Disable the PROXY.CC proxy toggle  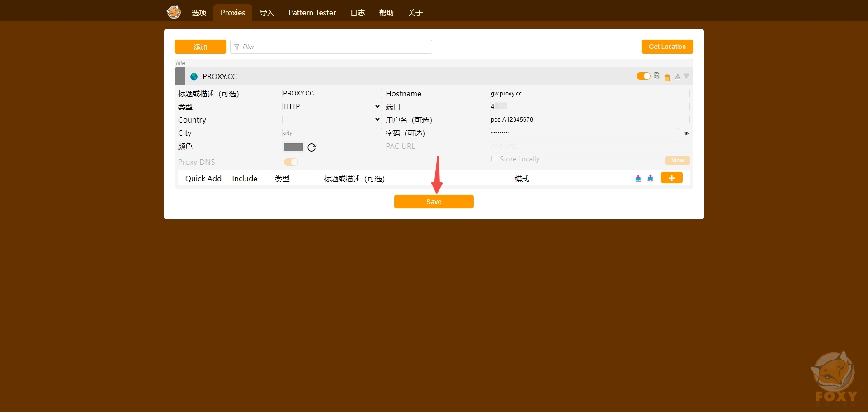643,76
